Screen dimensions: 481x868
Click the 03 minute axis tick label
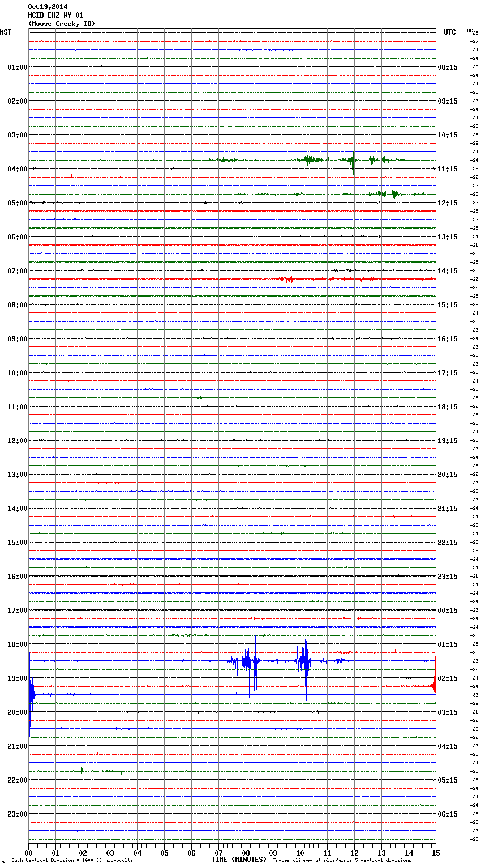pyautogui.click(x=110, y=853)
